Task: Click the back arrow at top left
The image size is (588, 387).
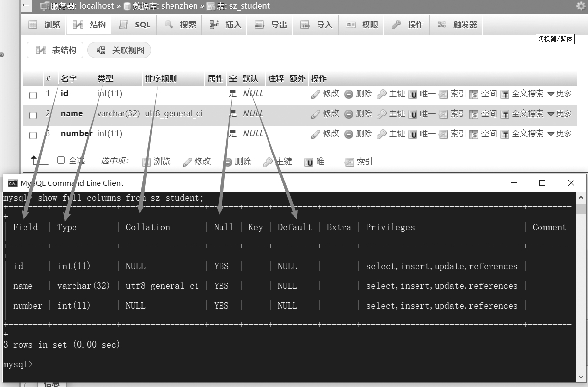Action: (x=26, y=6)
